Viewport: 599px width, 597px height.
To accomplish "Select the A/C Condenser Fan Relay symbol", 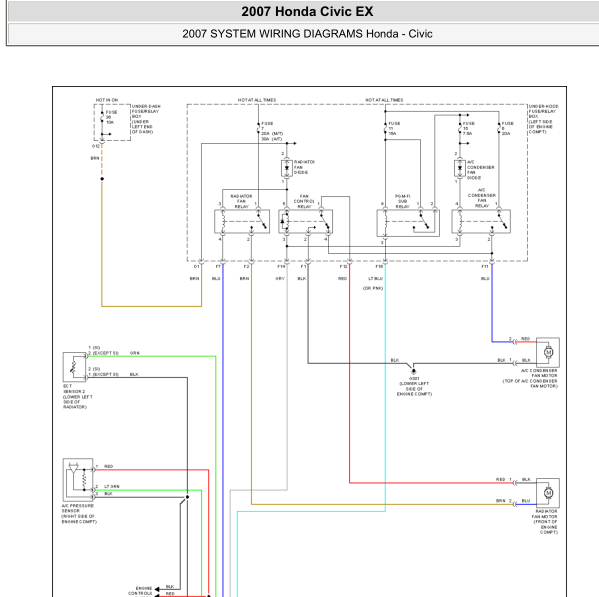I will click(x=481, y=221).
